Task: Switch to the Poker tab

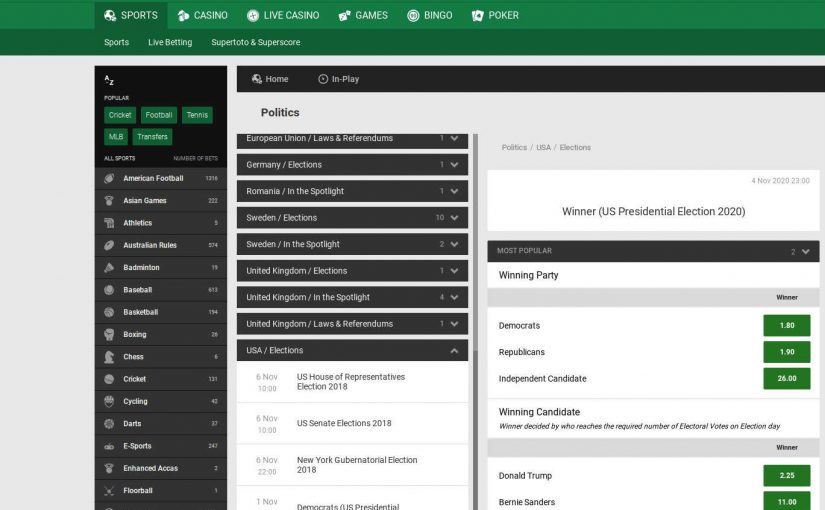Action: pyautogui.click(x=495, y=15)
